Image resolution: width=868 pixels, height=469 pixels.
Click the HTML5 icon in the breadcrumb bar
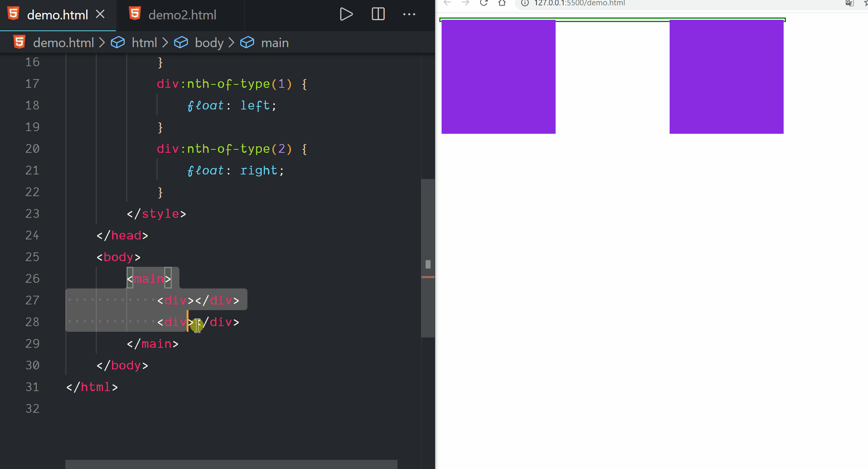point(19,42)
